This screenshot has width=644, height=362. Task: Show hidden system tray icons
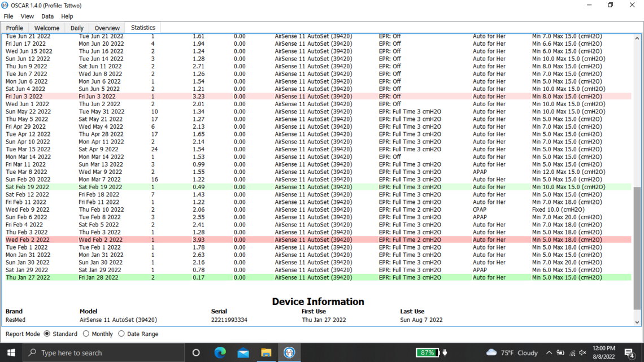tap(549, 352)
